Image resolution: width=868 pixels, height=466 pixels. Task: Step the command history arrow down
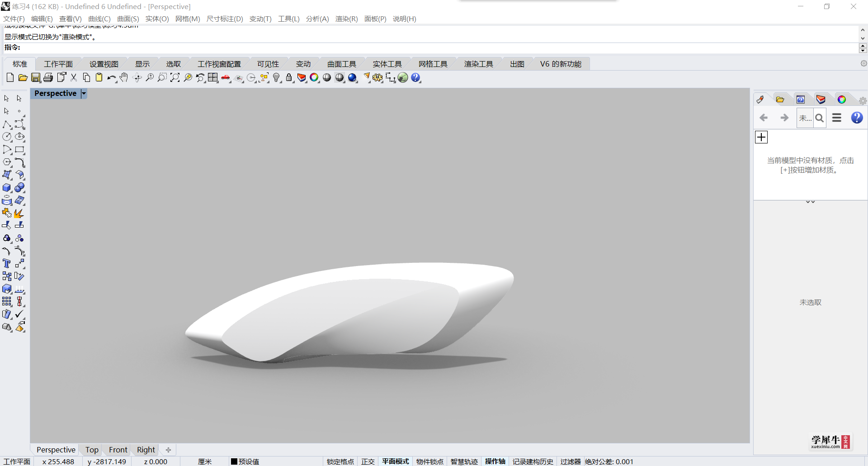(x=863, y=38)
